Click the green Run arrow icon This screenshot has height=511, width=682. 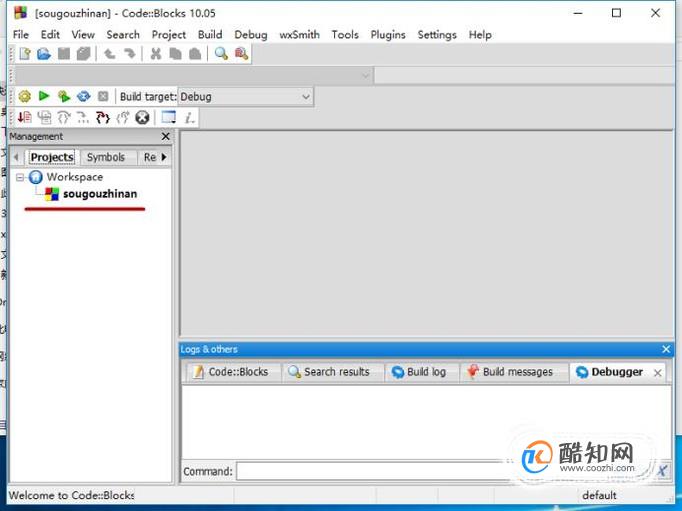coord(44,96)
